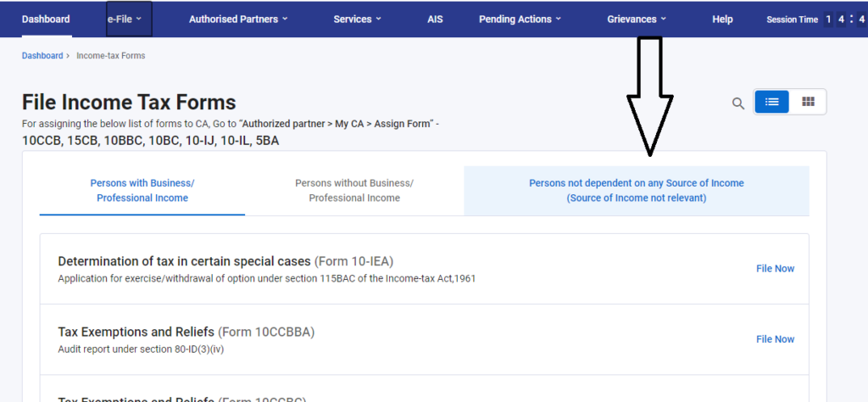This screenshot has height=402, width=868.
Task: Switch to grid view layout
Action: pyautogui.click(x=808, y=102)
